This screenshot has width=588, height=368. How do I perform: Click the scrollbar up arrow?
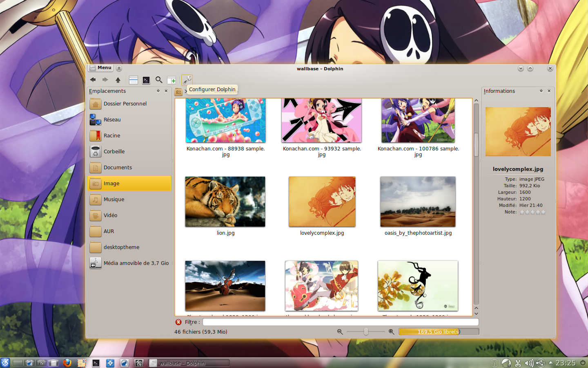coord(476,100)
